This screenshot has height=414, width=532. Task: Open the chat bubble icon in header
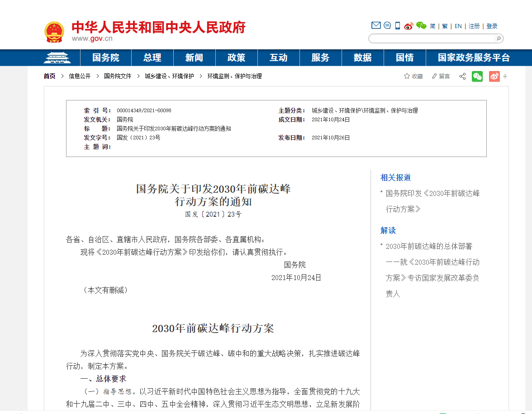[x=387, y=25]
